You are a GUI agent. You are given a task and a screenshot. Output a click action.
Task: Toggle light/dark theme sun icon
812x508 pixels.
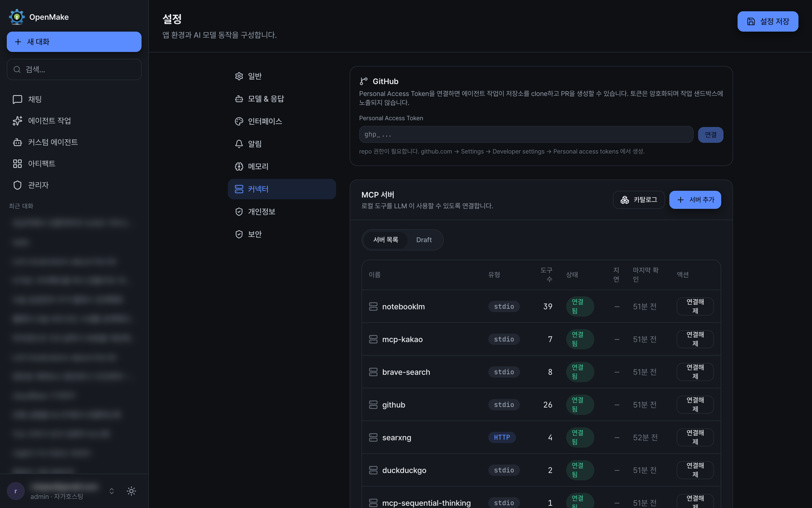click(132, 491)
